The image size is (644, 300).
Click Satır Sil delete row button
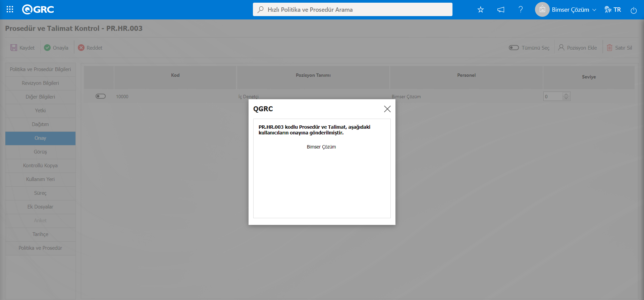point(619,48)
